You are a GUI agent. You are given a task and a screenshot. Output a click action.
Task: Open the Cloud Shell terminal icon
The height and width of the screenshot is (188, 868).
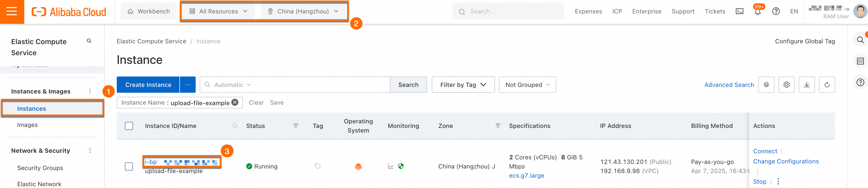click(739, 11)
